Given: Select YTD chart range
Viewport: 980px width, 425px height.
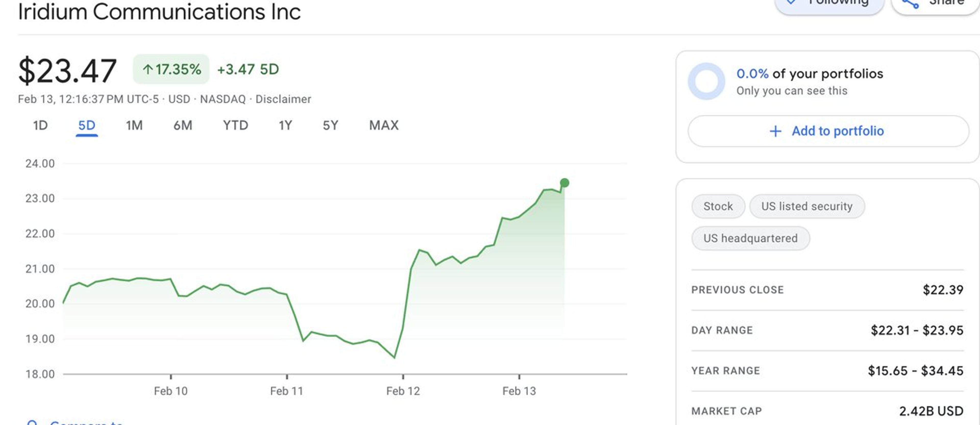Looking at the screenshot, I should coord(236,125).
